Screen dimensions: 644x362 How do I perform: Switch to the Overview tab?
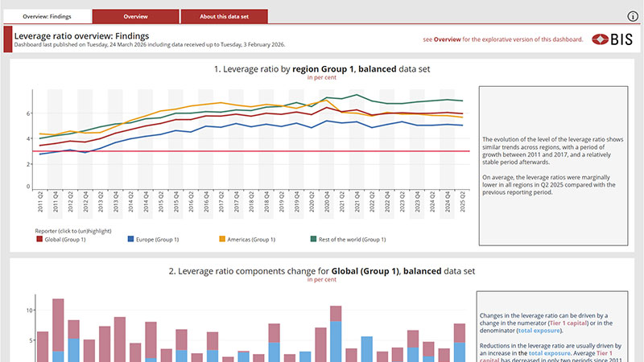[x=135, y=16]
